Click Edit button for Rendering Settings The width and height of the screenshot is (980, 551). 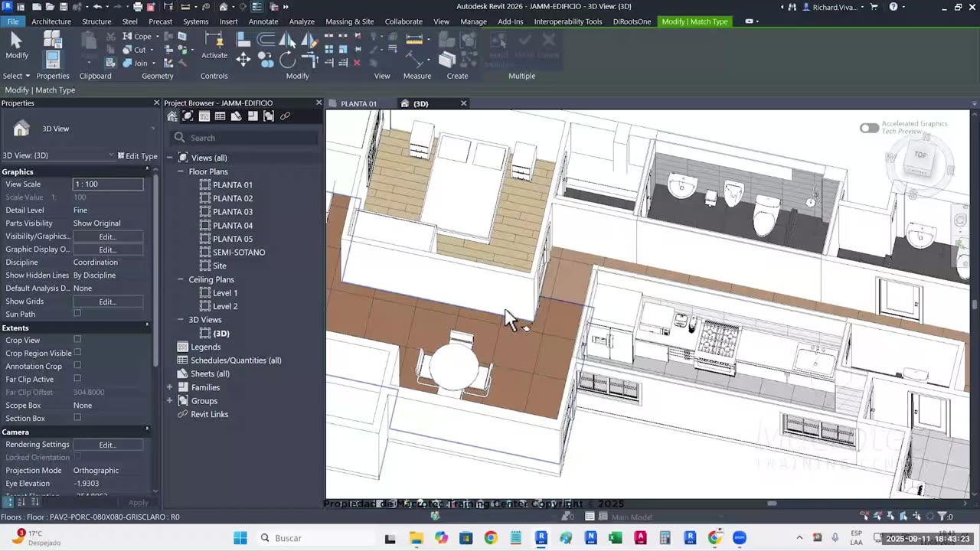(107, 445)
